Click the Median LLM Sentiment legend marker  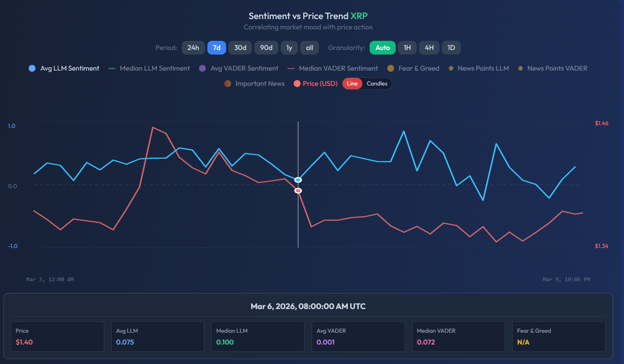click(111, 68)
